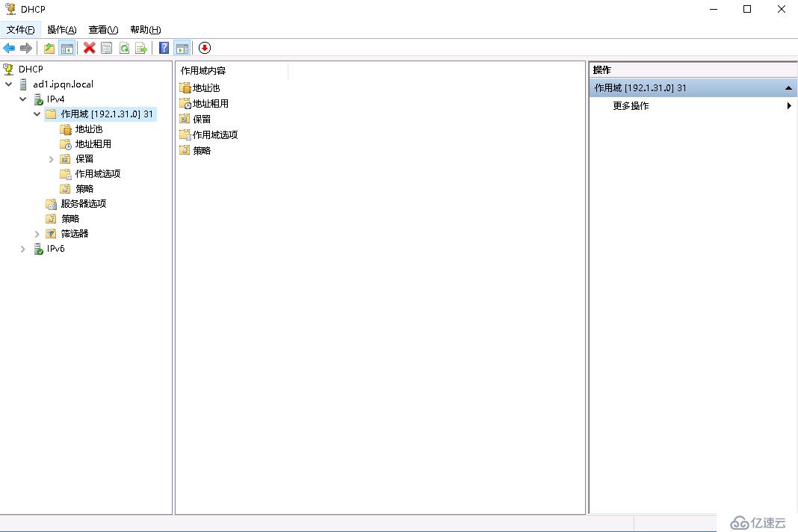
Task: Open the 操作(A) menu
Action: pos(61,29)
